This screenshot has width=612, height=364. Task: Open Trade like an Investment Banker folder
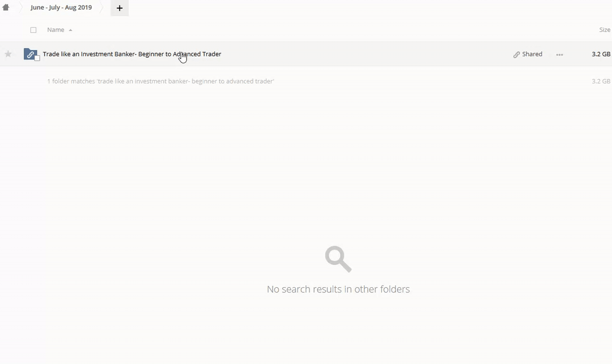132,54
